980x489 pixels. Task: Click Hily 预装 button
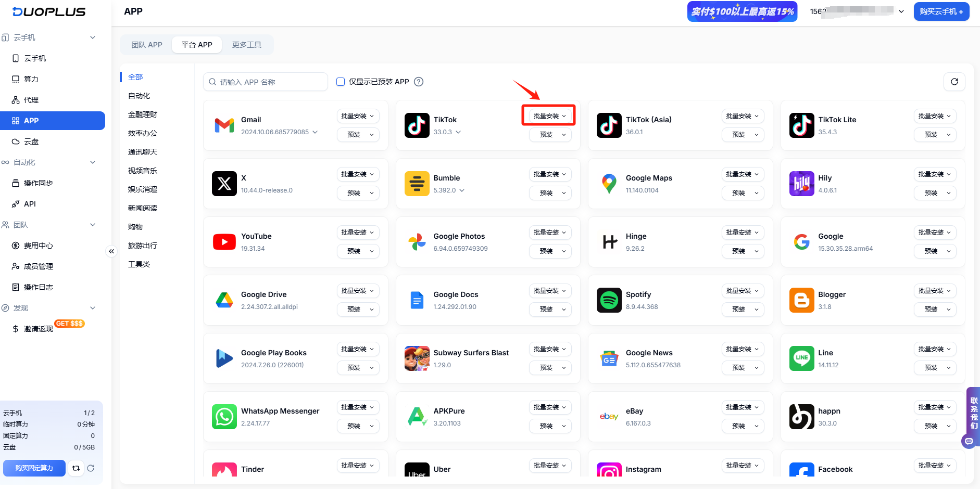[935, 193]
